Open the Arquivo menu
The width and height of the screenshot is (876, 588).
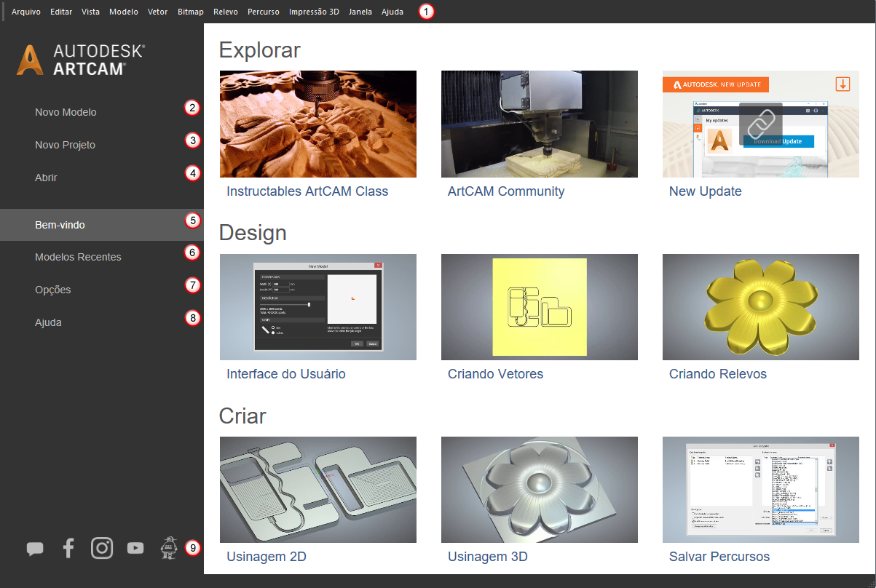26,12
